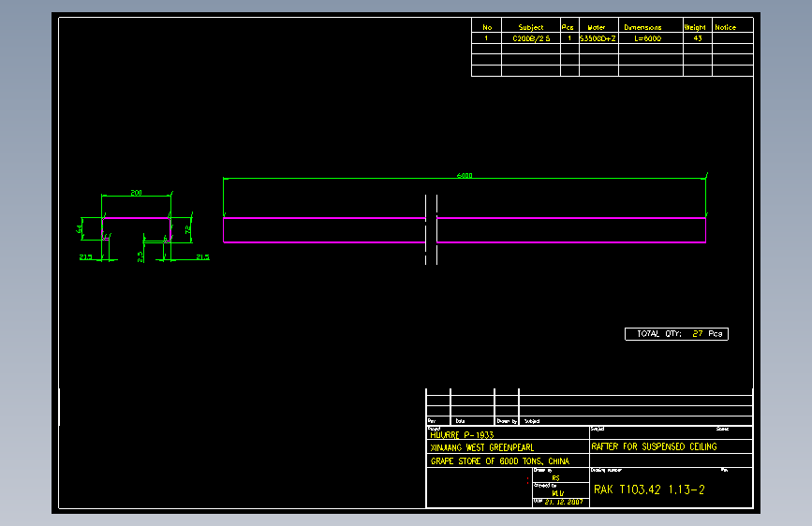Click the 'Subject' header in parts table
Image resolution: width=812 pixels, height=526 pixels.
[531, 27]
